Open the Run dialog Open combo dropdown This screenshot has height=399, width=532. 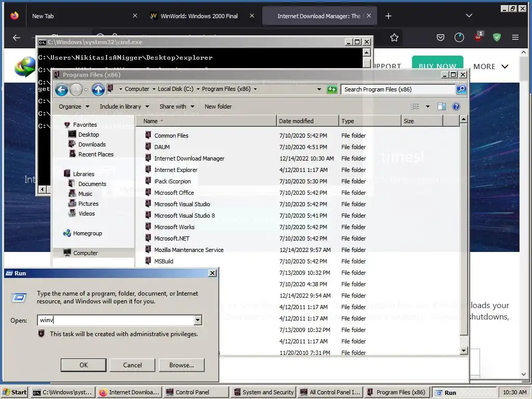(x=198, y=320)
